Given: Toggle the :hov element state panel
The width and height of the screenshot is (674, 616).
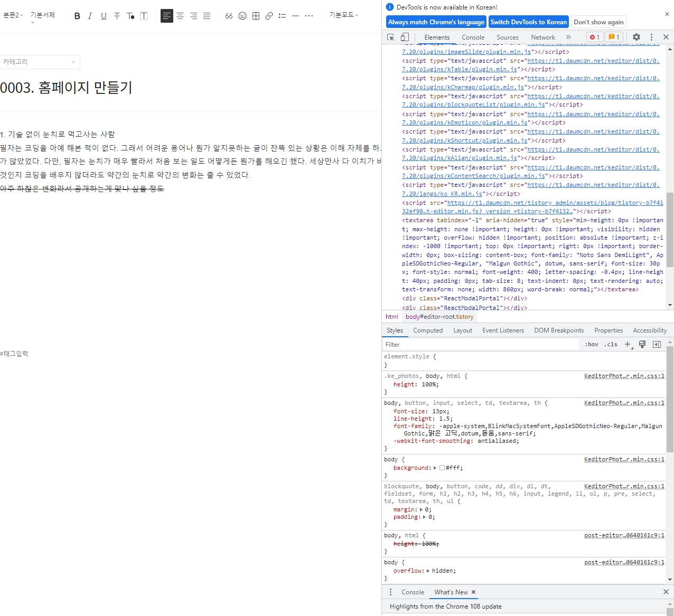Looking at the screenshot, I should (591, 344).
